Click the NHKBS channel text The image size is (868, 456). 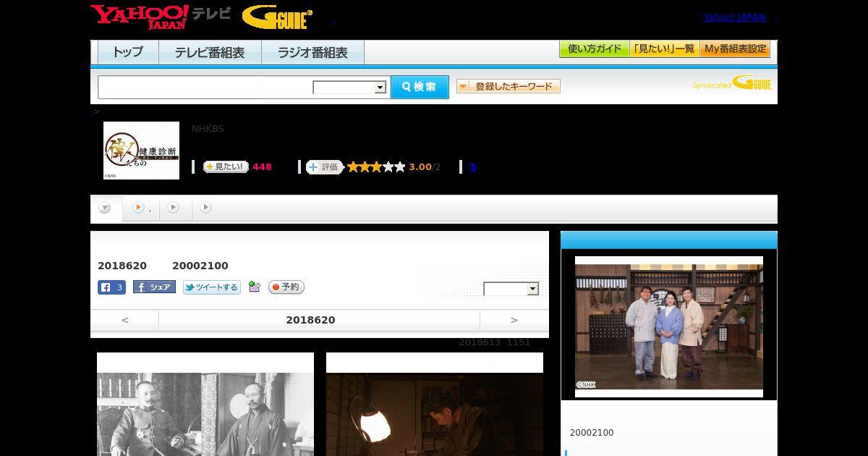click(208, 129)
